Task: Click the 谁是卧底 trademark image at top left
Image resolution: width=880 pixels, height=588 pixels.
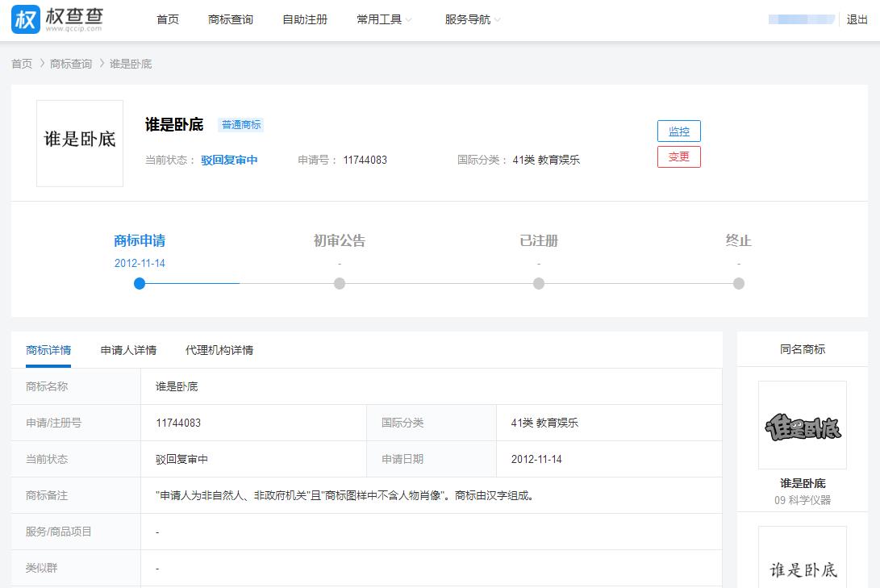Action: click(79, 143)
